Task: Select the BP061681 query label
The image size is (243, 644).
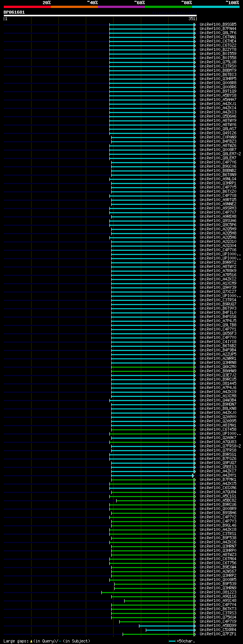Action: click(x=14, y=12)
